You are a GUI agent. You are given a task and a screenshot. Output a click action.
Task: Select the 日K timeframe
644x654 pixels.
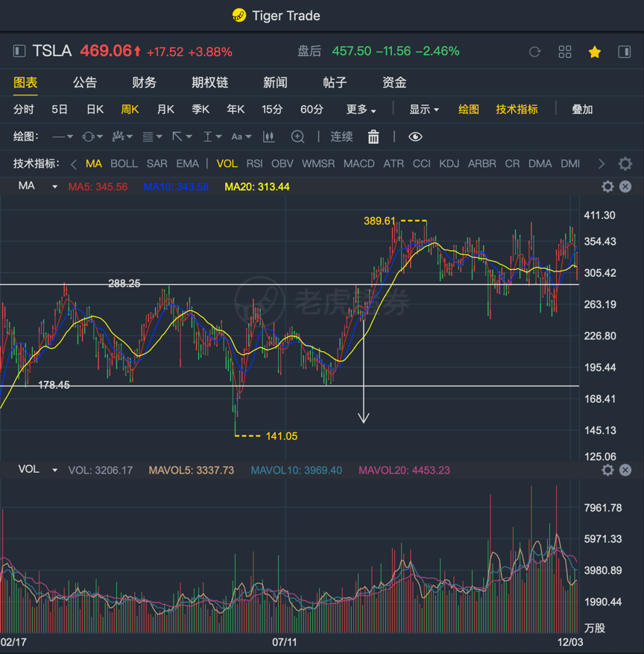click(95, 110)
